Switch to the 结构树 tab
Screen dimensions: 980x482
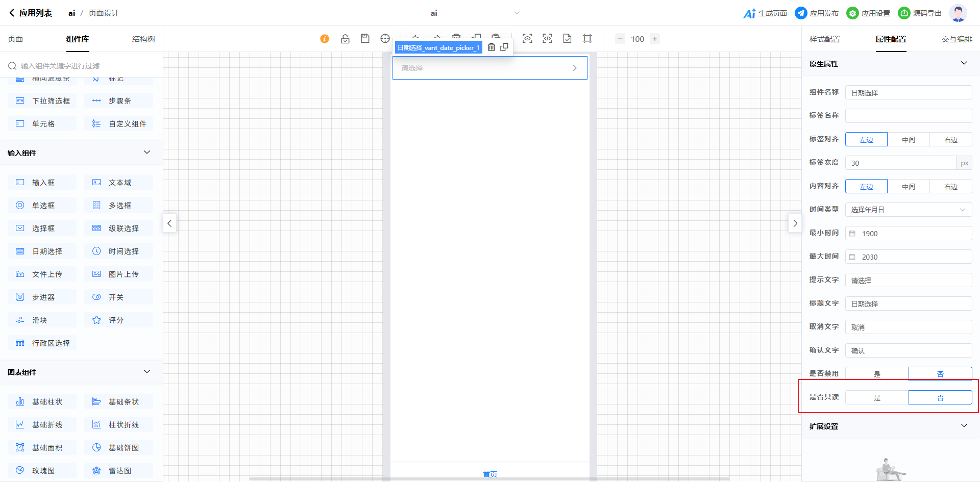click(143, 39)
